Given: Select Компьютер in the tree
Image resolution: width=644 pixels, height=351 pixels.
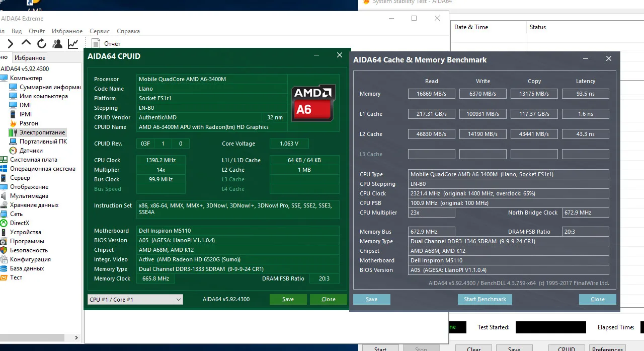Looking at the screenshot, I should pyautogui.click(x=26, y=78).
